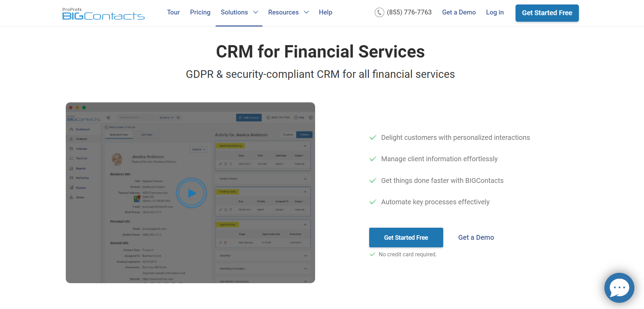The image size is (644, 309).
Task: Click the Add Contacts button in video preview
Action: (x=249, y=117)
